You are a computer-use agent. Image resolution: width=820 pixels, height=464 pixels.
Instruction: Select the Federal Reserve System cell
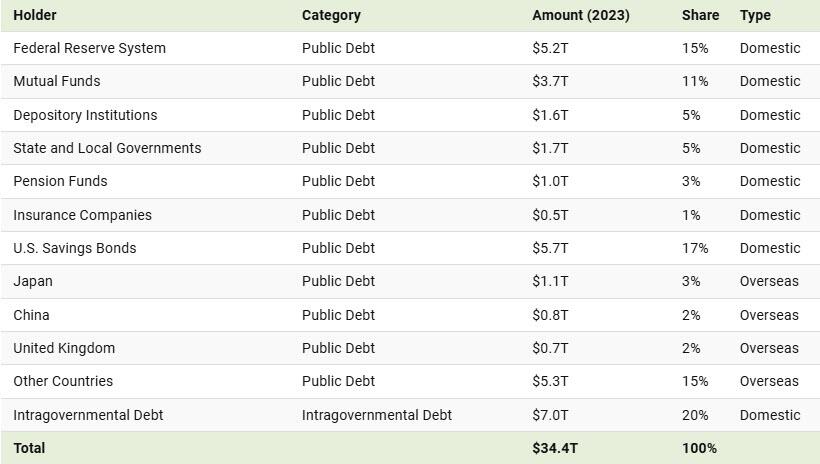pyautogui.click(x=89, y=48)
